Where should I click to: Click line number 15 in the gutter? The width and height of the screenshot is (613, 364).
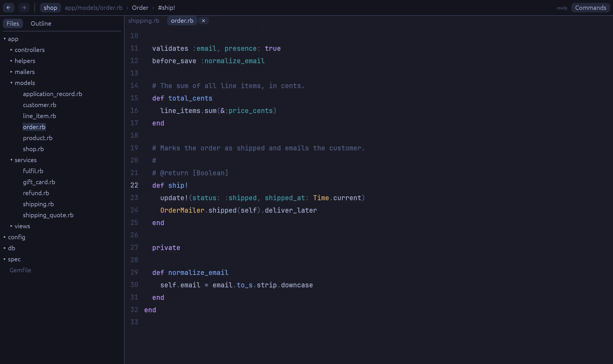coord(134,98)
